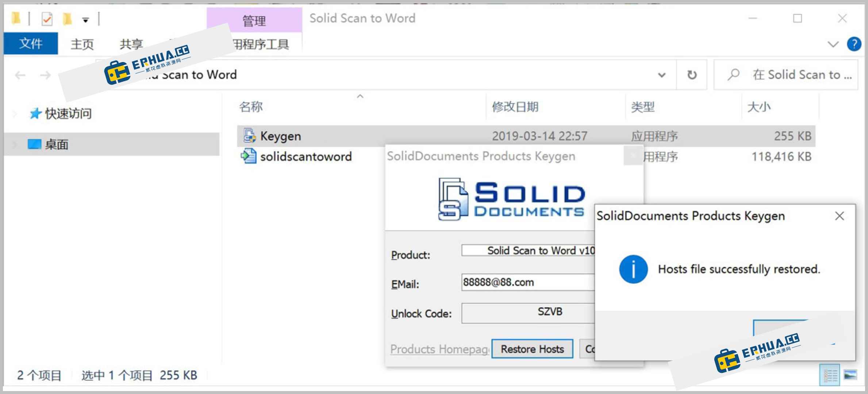Click the search magnifier icon
Screen dimensions: 868x394
733,75
